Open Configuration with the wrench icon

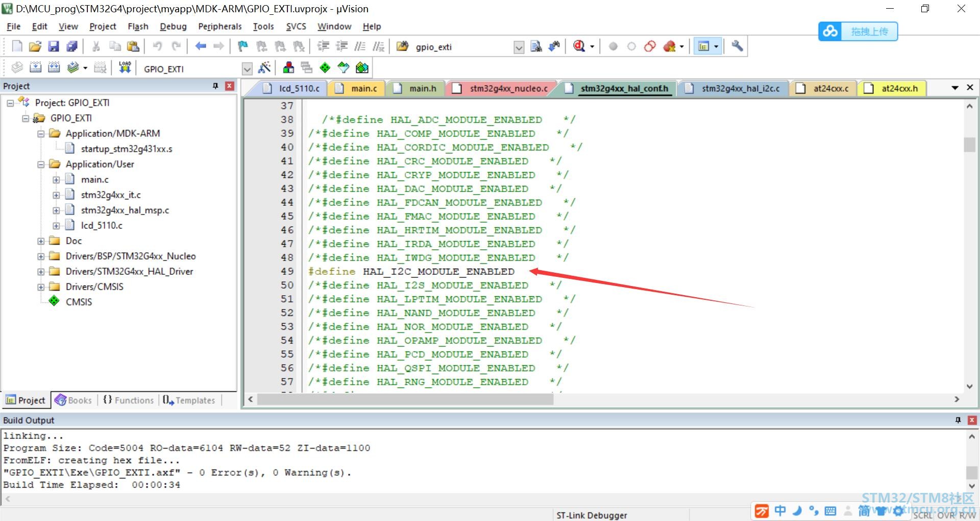[737, 46]
